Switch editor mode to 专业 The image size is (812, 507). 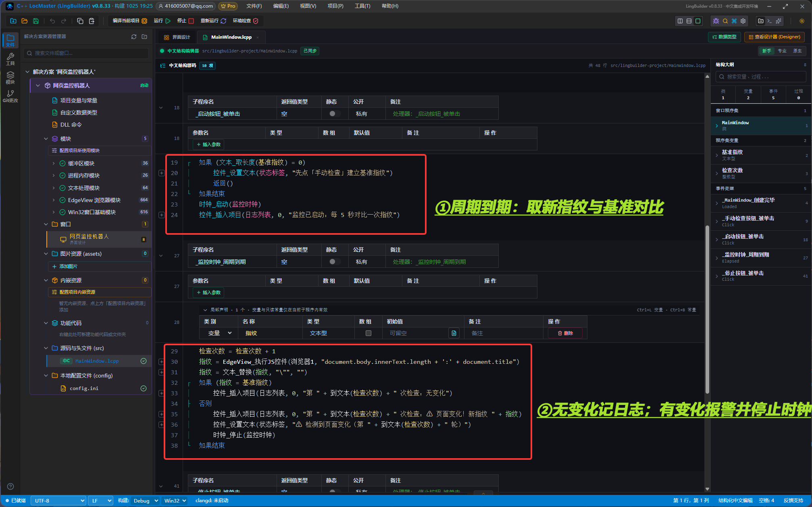[x=782, y=51]
